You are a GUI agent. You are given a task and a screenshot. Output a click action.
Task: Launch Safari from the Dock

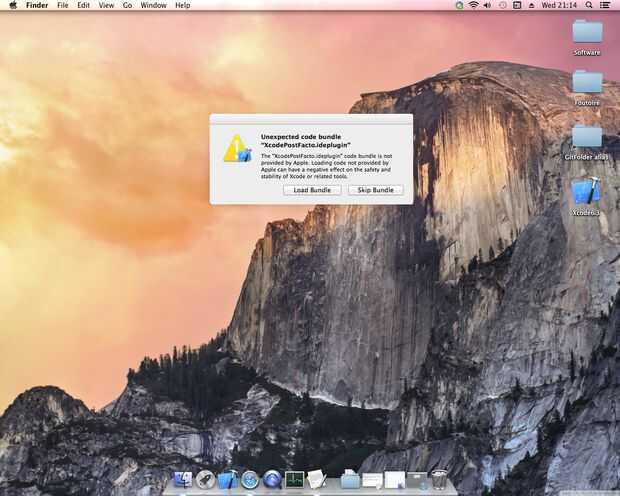point(250,480)
